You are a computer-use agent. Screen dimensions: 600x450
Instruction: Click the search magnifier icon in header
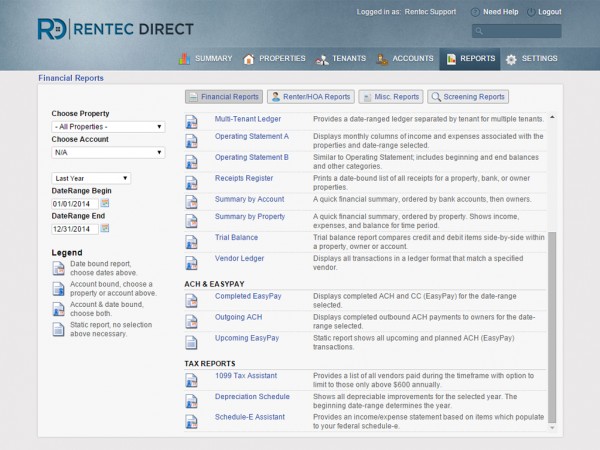pos(479,31)
